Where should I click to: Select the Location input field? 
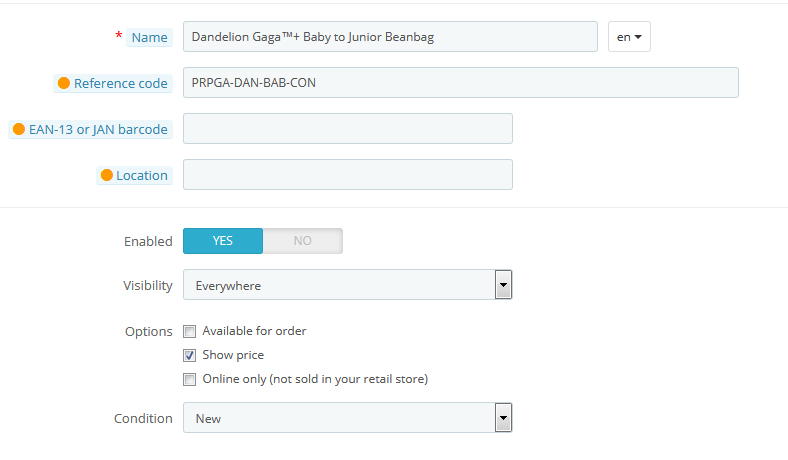pos(347,175)
